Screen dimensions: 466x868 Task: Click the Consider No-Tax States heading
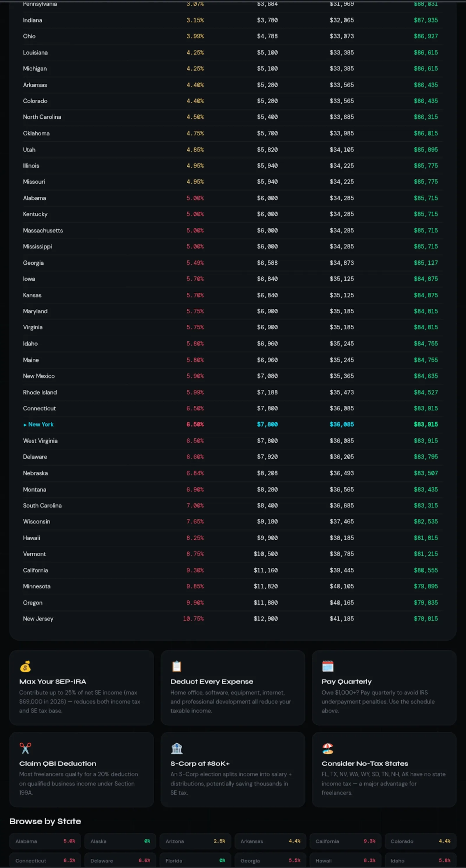pyautogui.click(x=365, y=764)
